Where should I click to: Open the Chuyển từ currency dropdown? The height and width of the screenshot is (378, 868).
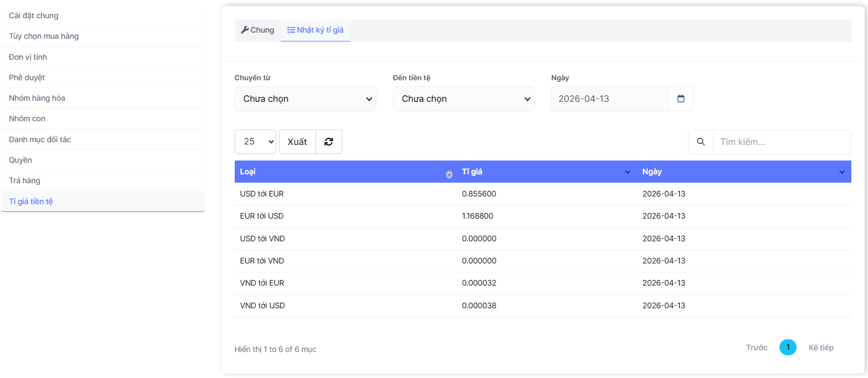pos(306,99)
